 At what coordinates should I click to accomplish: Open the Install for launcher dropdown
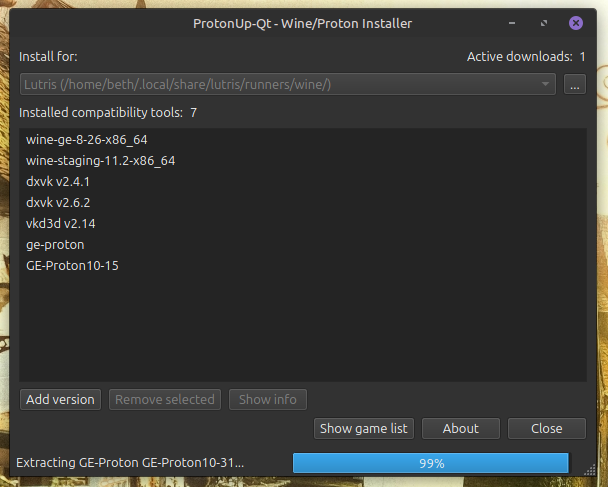pos(287,84)
